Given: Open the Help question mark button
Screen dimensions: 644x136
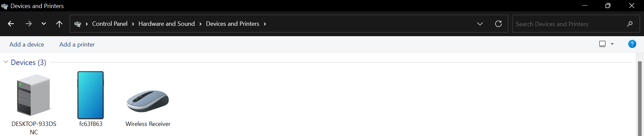Looking at the screenshot, I should click(632, 44).
